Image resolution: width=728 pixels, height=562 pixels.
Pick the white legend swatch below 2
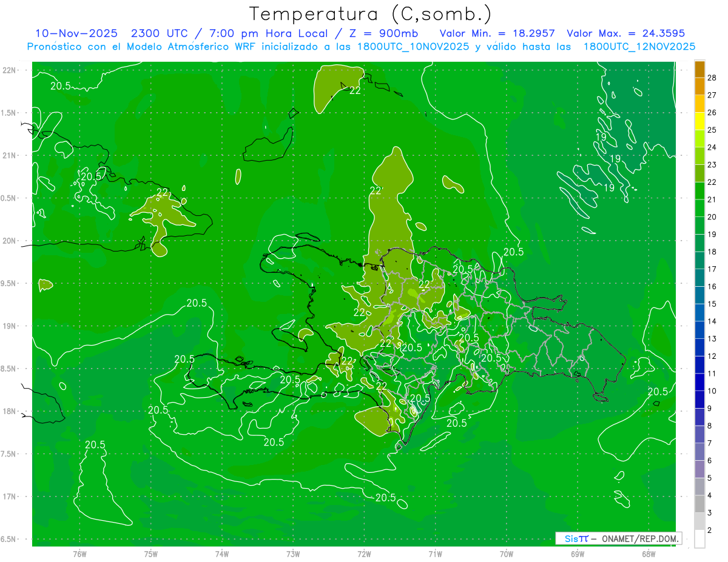point(699,539)
